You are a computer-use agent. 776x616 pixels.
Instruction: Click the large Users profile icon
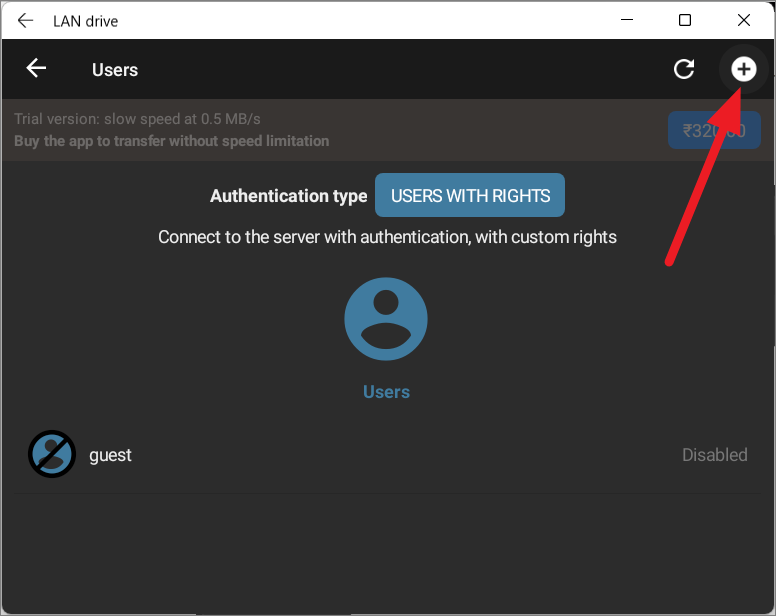click(386, 319)
